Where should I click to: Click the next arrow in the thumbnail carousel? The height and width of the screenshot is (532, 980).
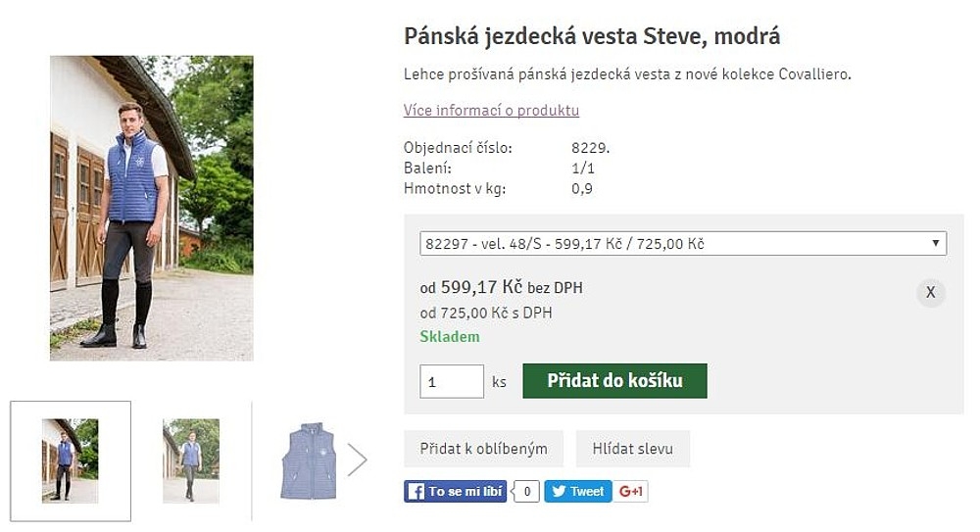pos(357,459)
